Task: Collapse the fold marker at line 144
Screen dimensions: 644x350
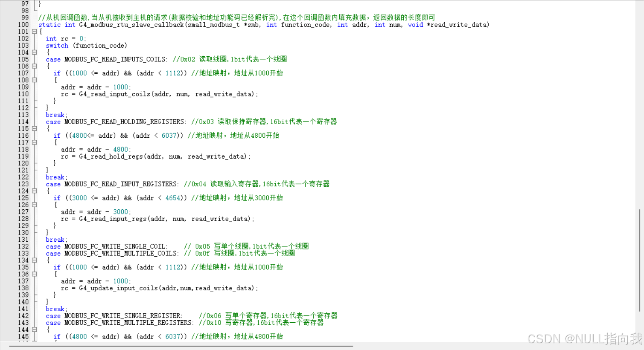Action: click(35, 330)
